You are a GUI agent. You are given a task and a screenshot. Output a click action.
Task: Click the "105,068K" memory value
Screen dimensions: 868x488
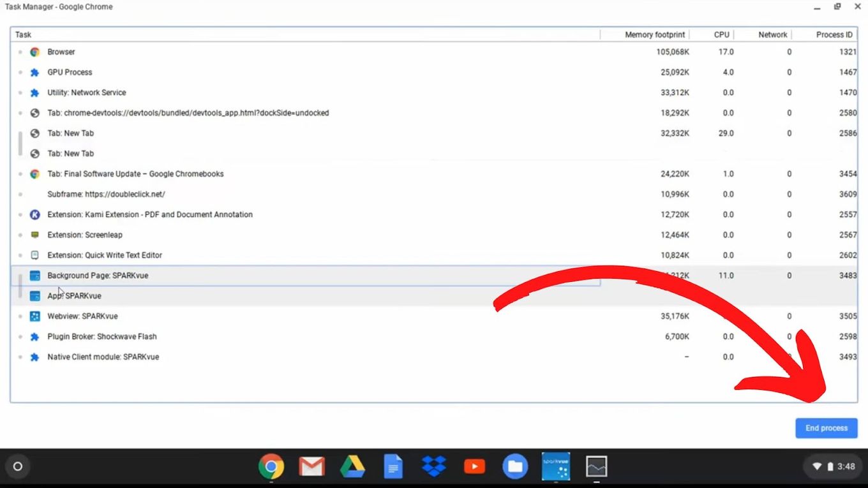673,52
